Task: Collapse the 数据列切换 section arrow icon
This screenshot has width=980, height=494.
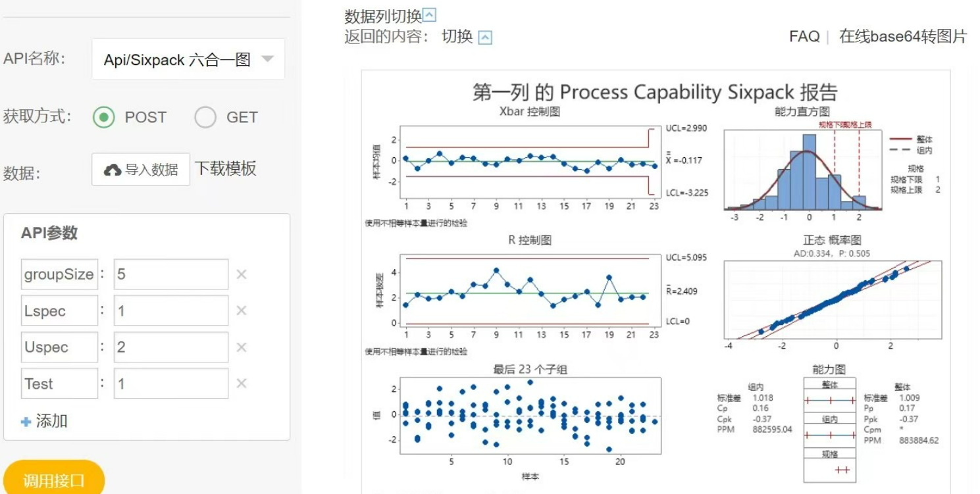Action: tap(429, 15)
